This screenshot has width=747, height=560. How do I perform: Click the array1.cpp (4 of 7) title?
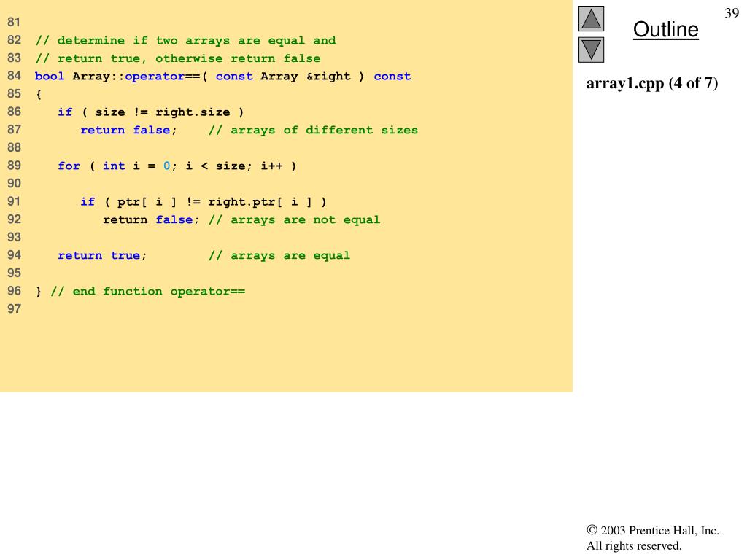pos(651,83)
